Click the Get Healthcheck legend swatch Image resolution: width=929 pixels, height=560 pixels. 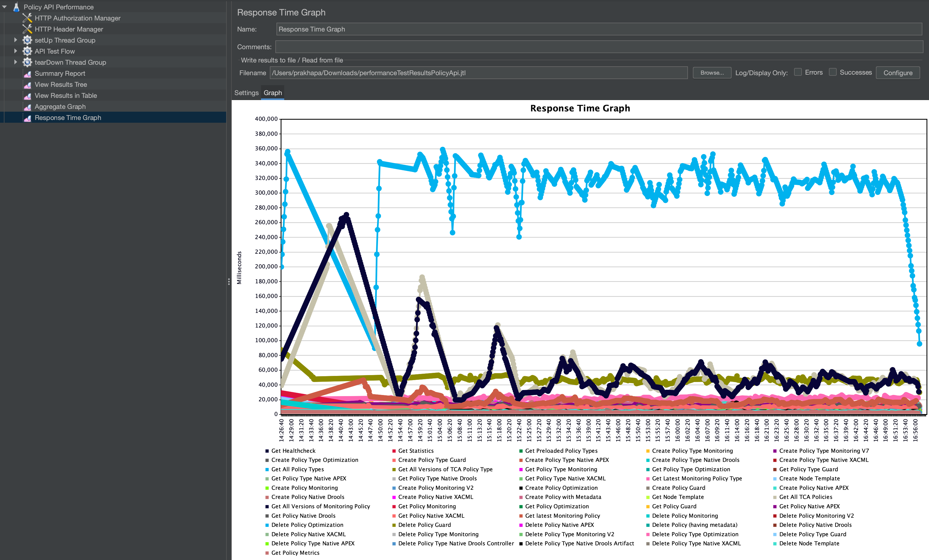[x=267, y=451]
